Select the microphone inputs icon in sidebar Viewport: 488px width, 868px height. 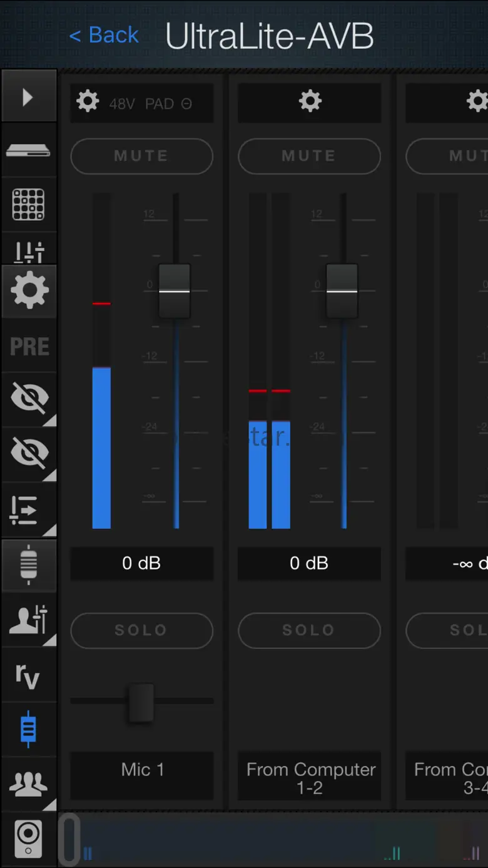[x=29, y=564]
